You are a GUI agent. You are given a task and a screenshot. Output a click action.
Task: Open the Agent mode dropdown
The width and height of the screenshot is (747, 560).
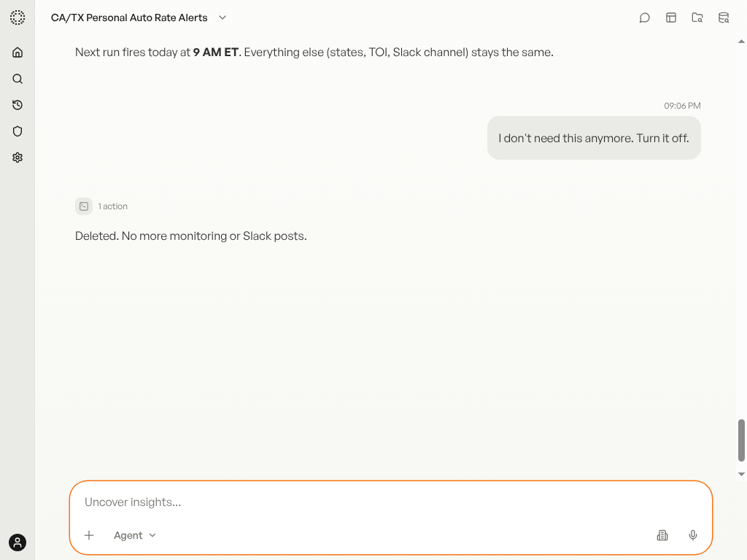tap(135, 535)
